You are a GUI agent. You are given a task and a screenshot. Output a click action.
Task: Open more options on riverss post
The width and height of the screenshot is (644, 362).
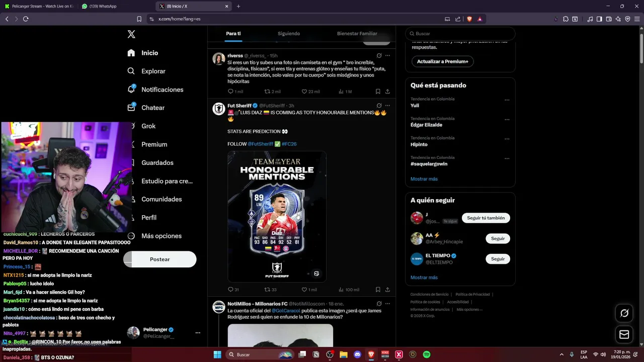click(387, 56)
